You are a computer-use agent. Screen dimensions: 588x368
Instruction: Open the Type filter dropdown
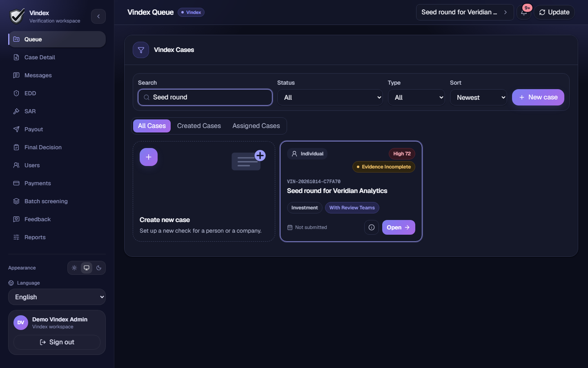click(416, 97)
